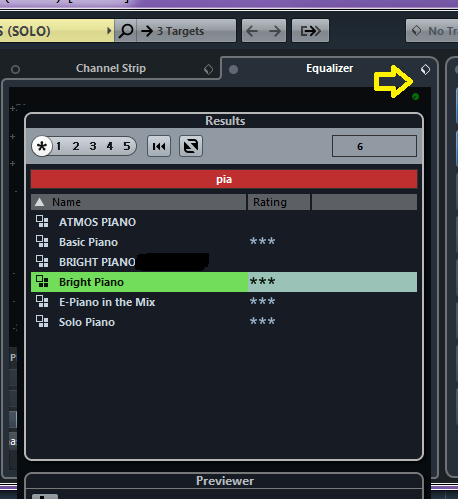Select the uppercase BRIGHT PIANO preset
458x499 pixels.
coord(224,262)
